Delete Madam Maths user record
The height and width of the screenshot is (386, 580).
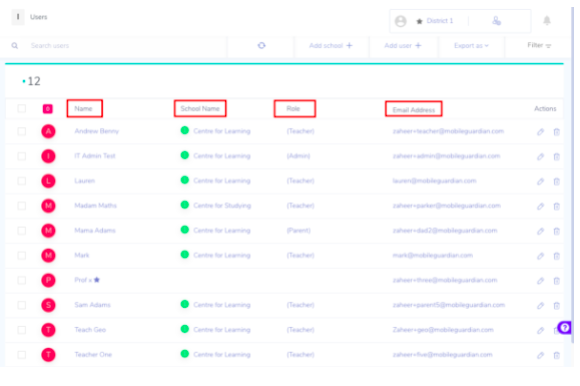coord(556,206)
